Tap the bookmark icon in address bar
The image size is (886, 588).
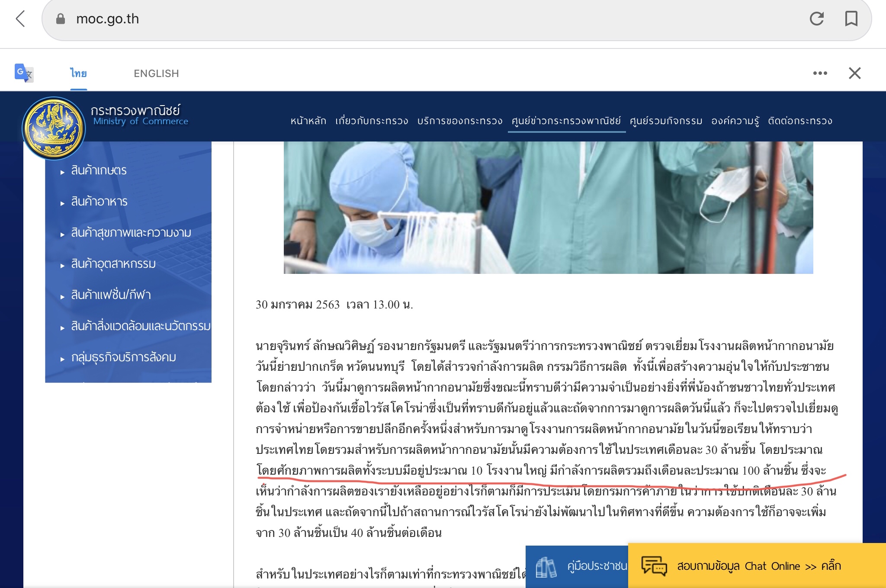pyautogui.click(x=851, y=19)
